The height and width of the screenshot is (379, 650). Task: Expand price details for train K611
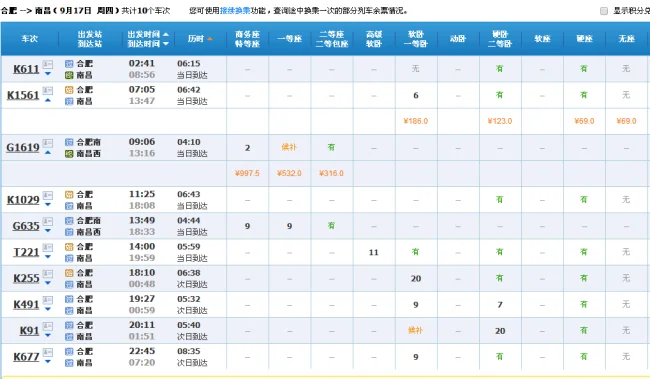pos(48,74)
